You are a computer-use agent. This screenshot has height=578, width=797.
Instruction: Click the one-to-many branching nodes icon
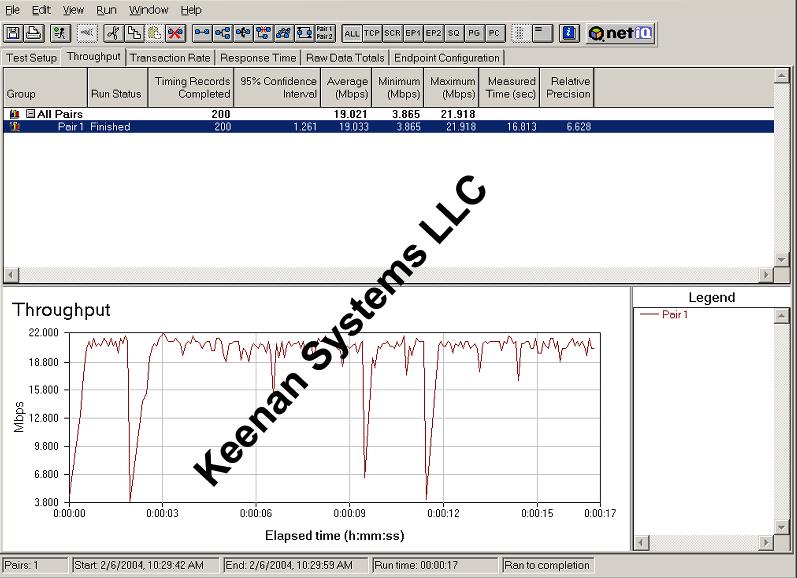[223, 34]
